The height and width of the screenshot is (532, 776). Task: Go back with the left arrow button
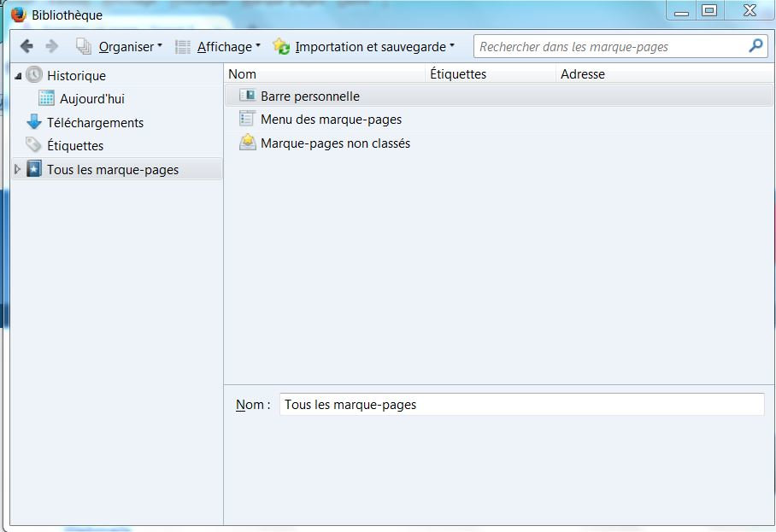(26, 46)
